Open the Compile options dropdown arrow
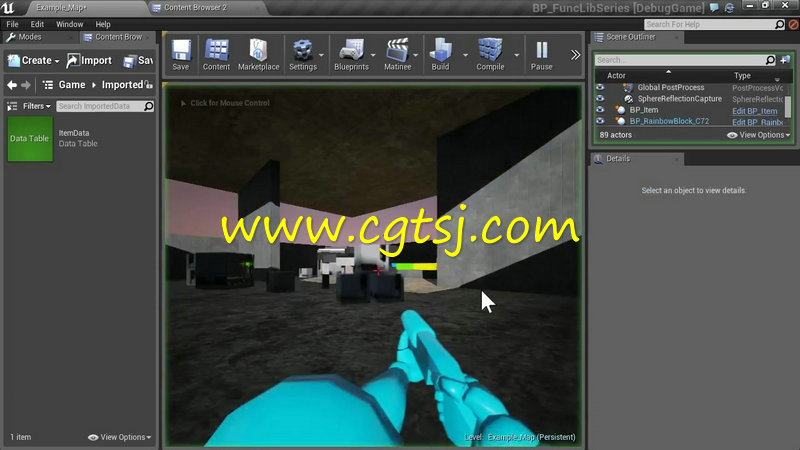 (x=517, y=55)
